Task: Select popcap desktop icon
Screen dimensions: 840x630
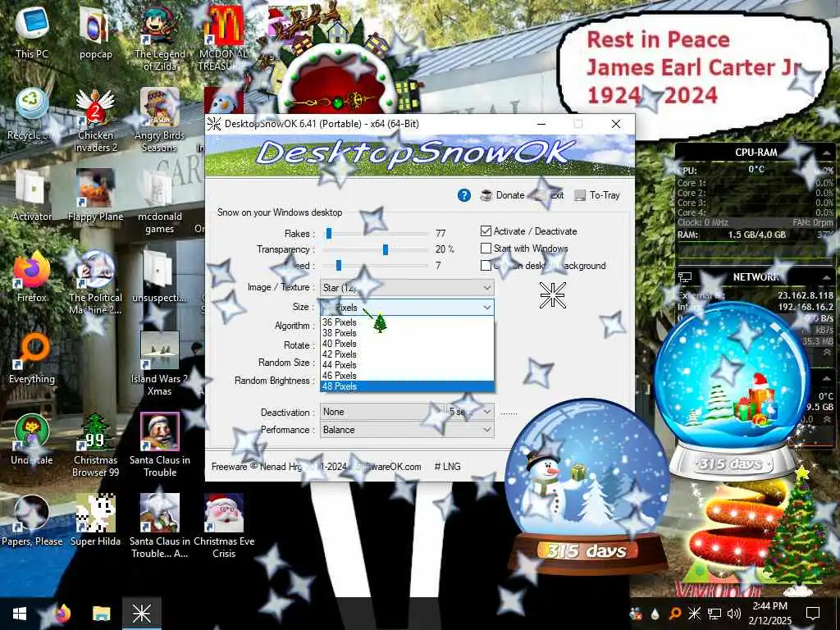Action: (x=95, y=34)
